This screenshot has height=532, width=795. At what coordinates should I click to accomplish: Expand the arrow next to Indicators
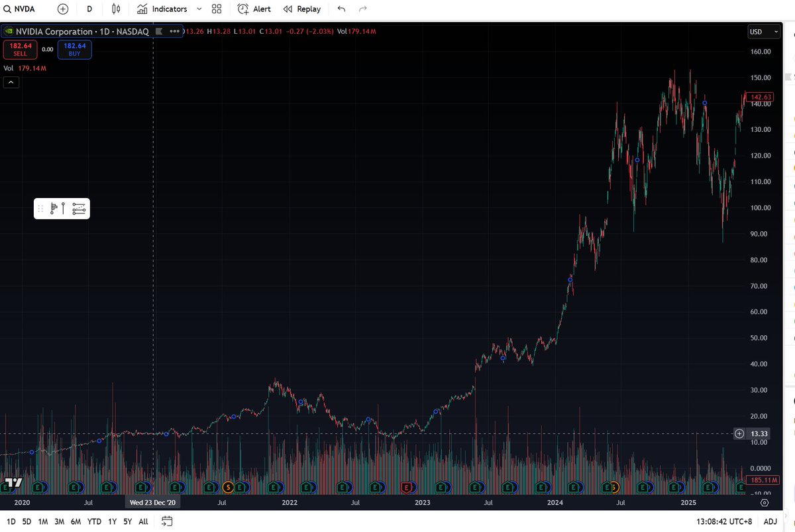point(199,9)
